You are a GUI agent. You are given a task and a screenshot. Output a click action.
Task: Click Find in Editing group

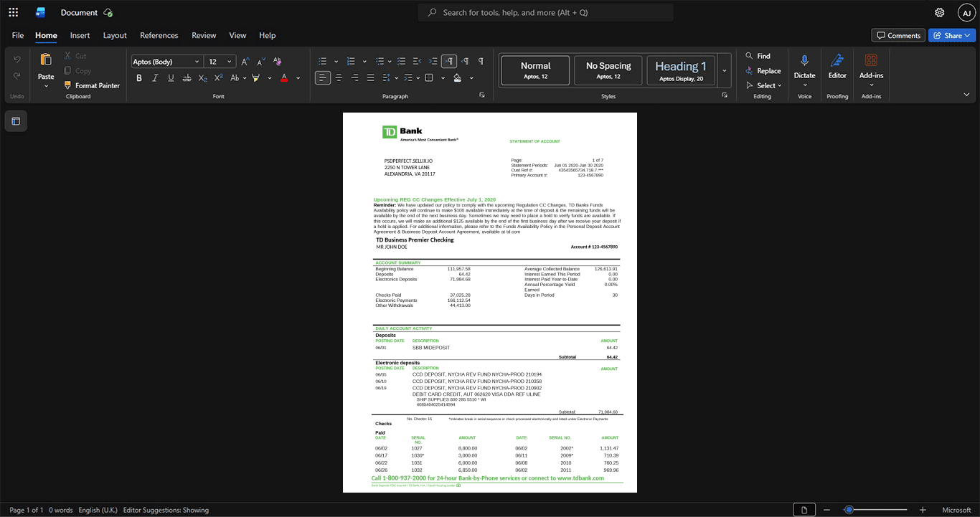click(x=758, y=56)
